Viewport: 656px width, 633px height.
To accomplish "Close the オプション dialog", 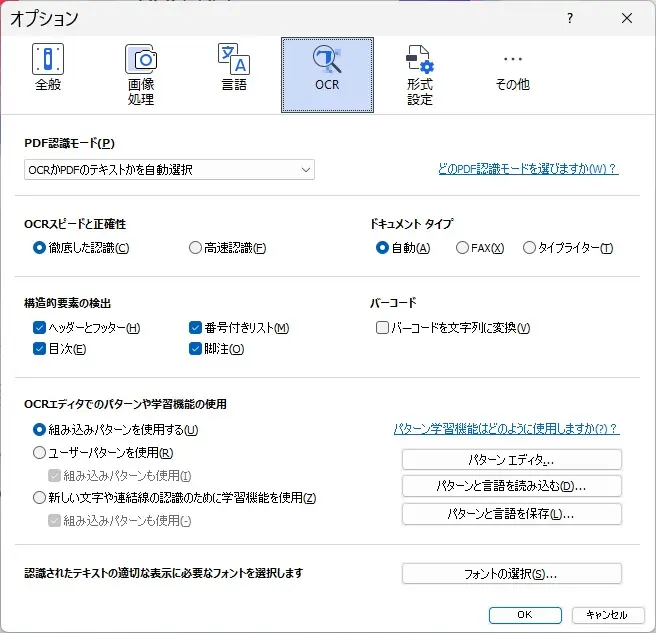I will click(626, 18).
